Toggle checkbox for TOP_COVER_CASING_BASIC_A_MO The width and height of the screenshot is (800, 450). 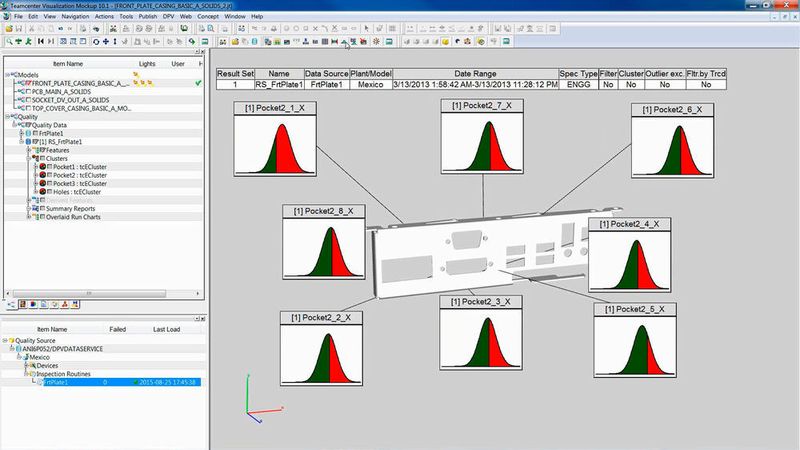point(28,108)
